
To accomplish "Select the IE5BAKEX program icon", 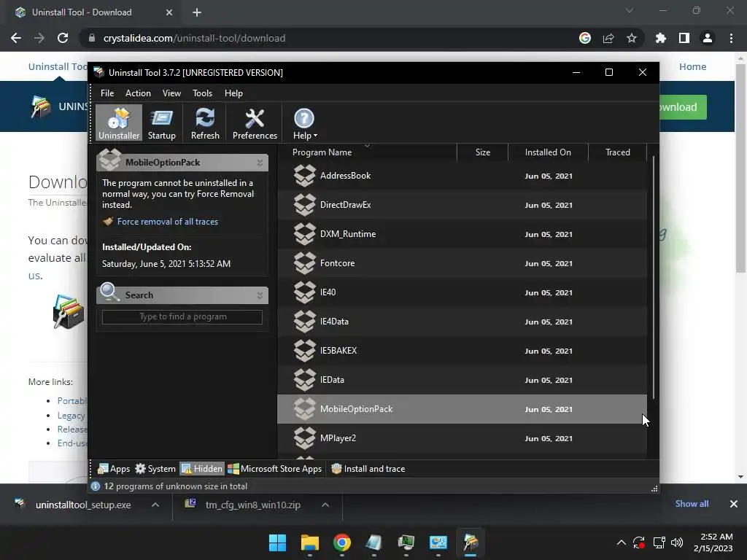I will click(x=304, y=351).
